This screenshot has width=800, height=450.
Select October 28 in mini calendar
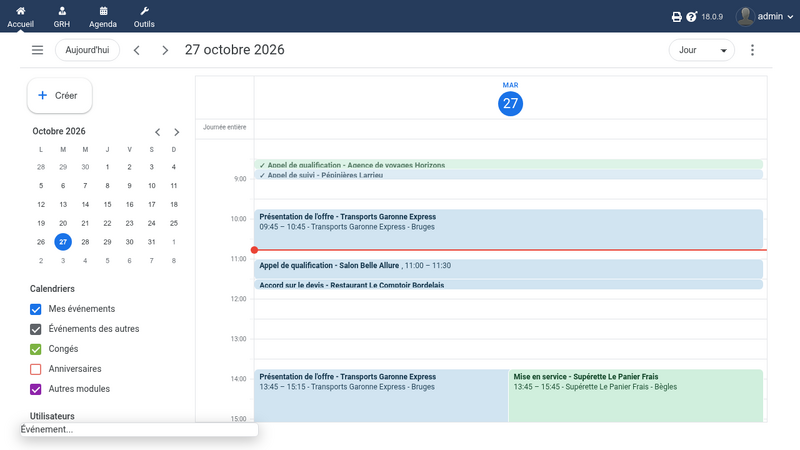click(x=85, y=242)
